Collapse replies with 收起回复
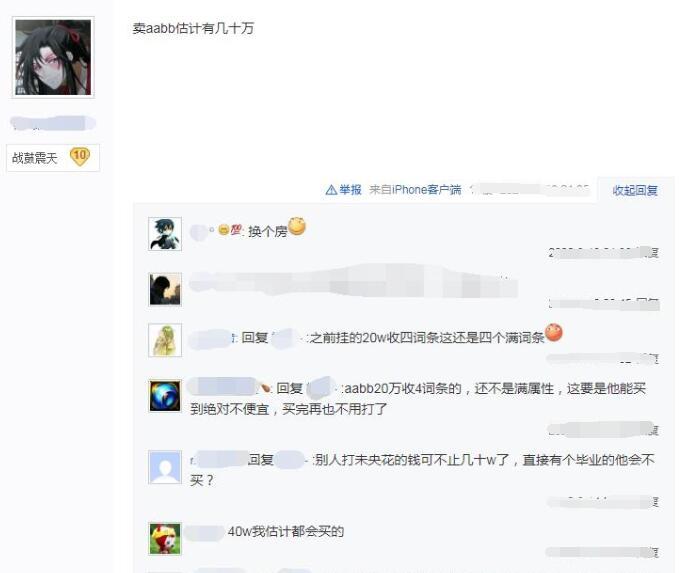The image size is (686, 573). [635, 190]
